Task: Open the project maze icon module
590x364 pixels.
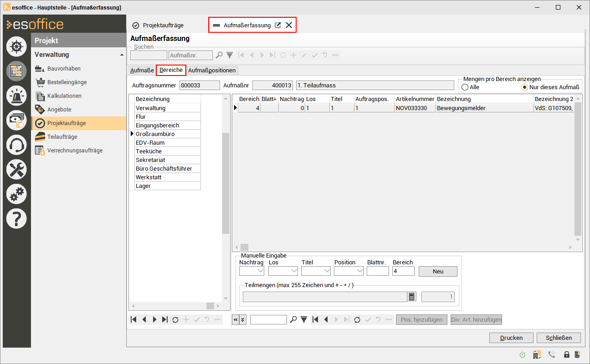Action: point(16,71)
